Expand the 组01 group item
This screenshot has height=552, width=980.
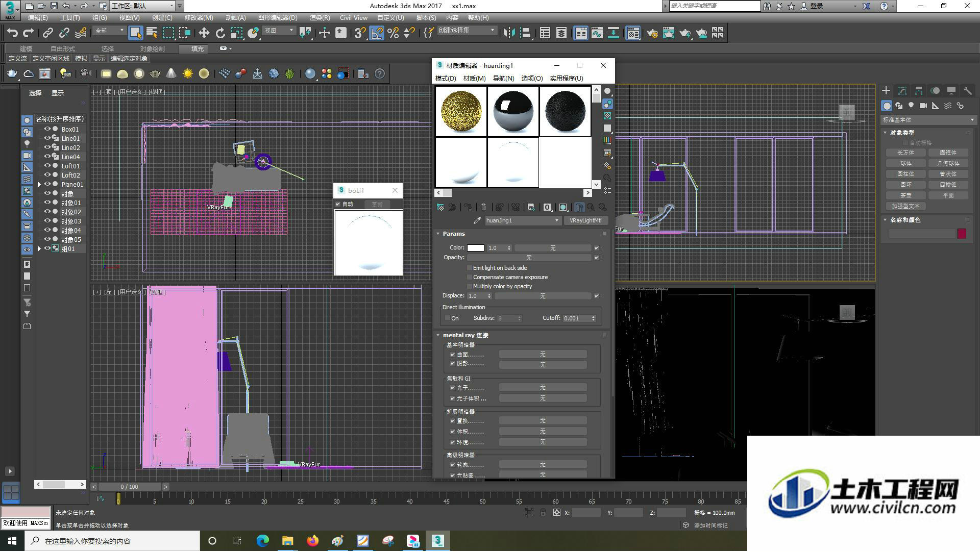coord(39,248)
